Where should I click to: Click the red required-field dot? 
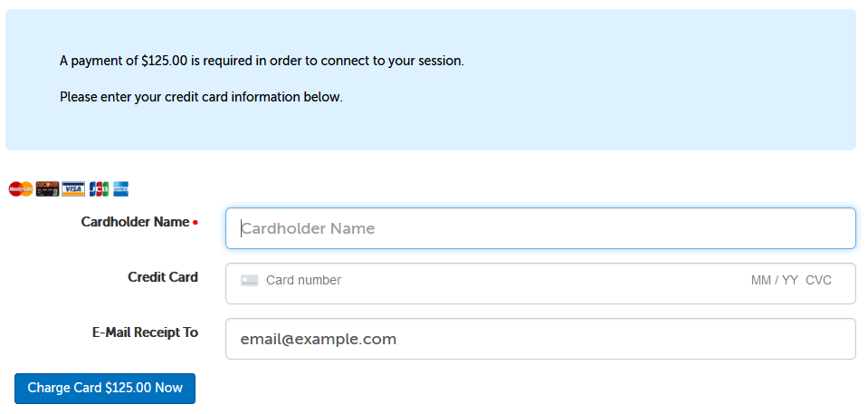click(x=196, y=223)
